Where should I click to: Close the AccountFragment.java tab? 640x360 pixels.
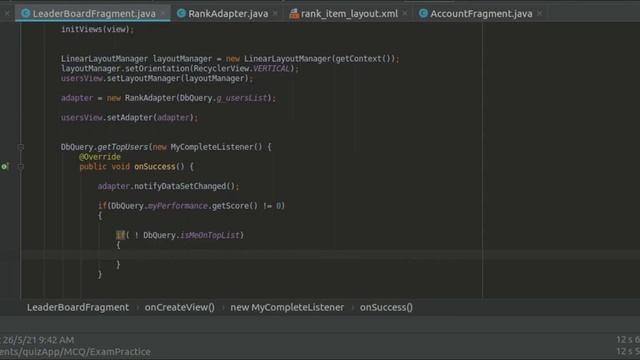tap(540, 13)
